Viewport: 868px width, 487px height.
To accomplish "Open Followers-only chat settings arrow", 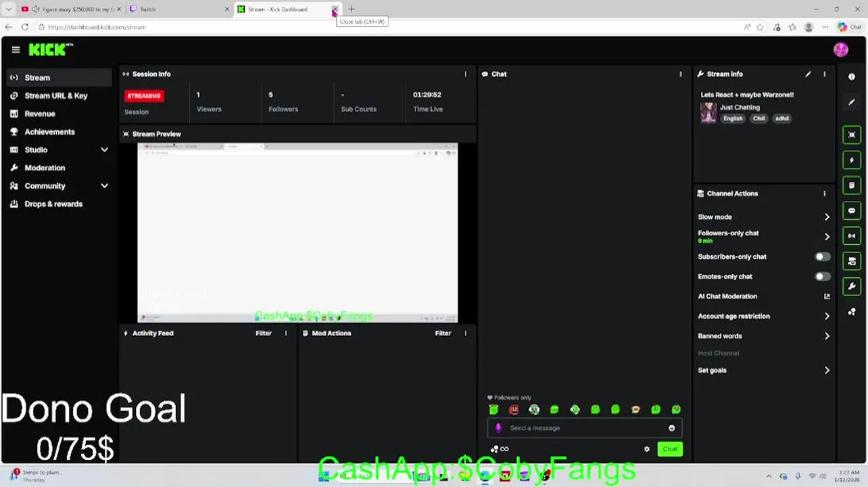I will pyautogui.click(x=827, y=237).
